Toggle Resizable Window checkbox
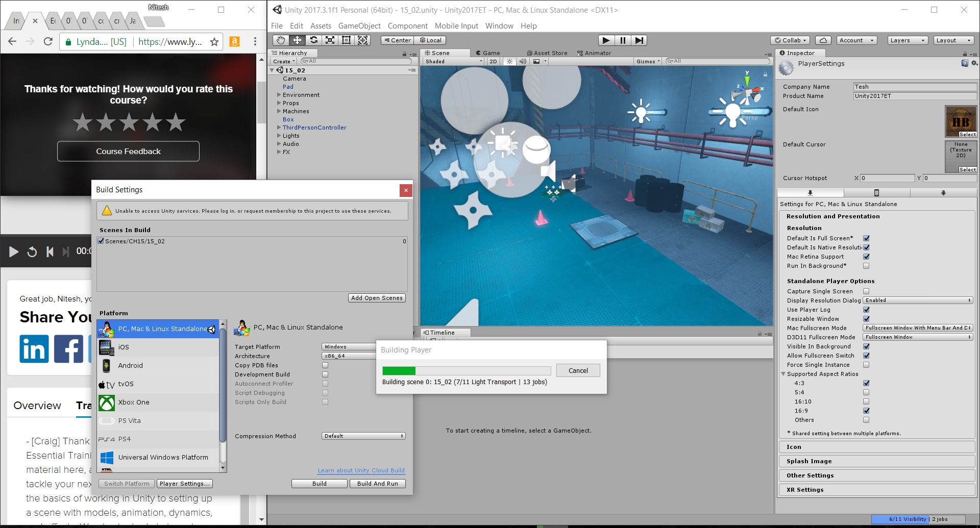The height and width of the screenshot is (528, 980). 866,319
